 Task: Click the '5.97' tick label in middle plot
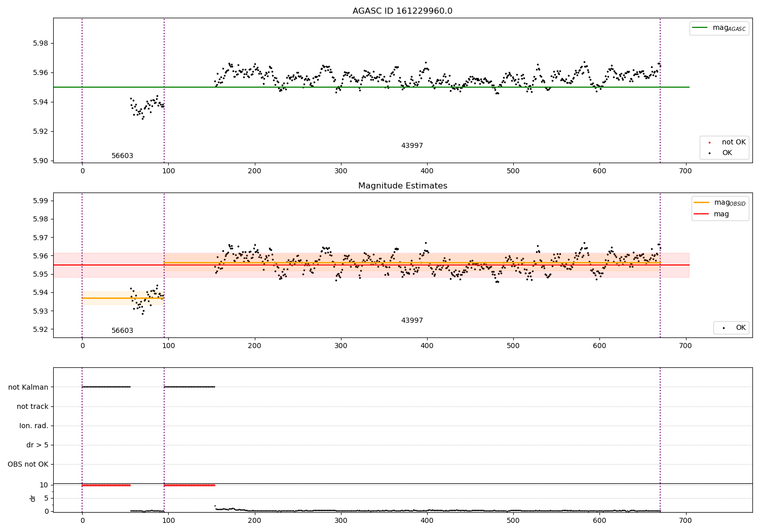click(40, 238)
